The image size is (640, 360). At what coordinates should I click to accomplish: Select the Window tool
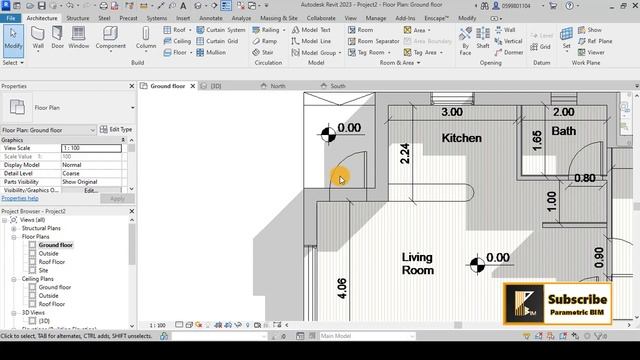78,38
